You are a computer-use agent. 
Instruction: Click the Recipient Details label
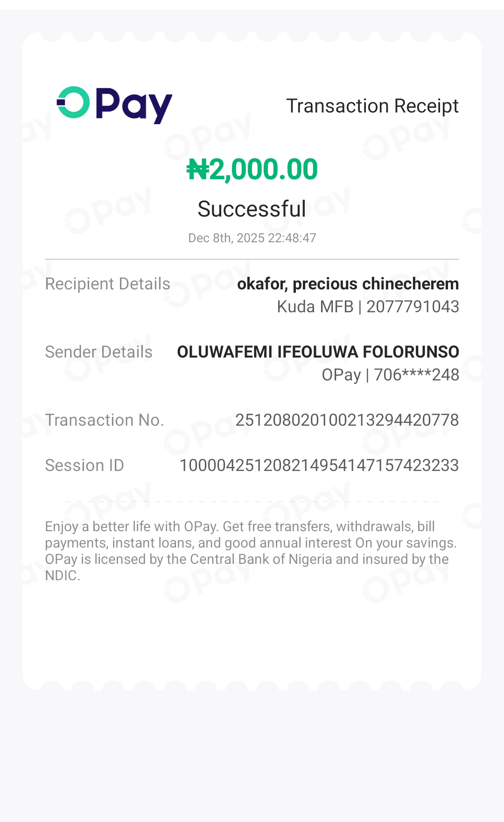pyautogui.click(x=107, y=284)
